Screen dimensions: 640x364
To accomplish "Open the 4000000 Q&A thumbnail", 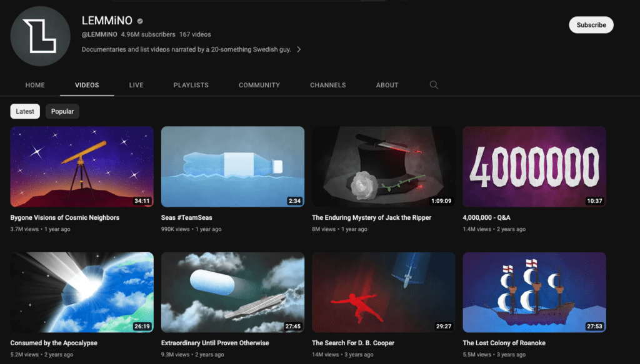I will click(534, 167).
